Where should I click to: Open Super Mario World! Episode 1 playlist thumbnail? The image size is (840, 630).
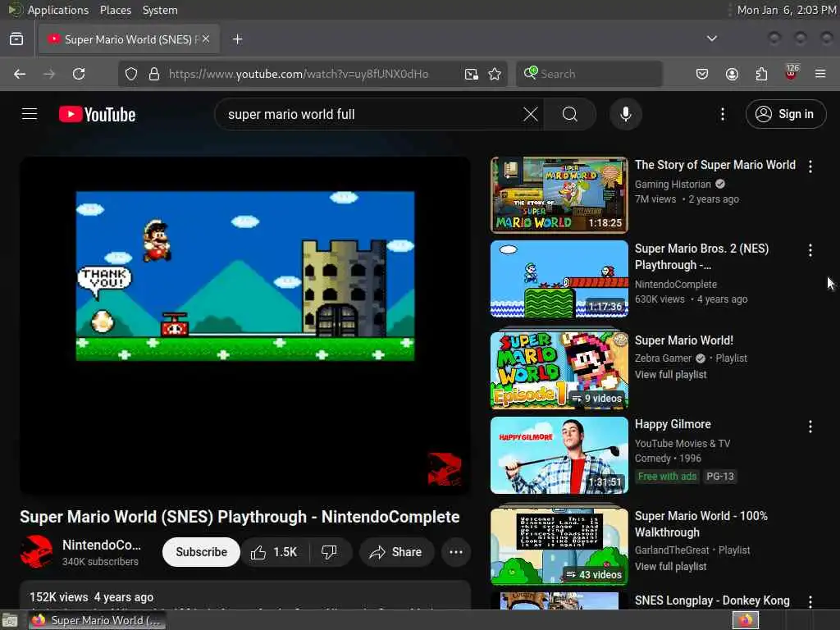[x=559, y=370]
